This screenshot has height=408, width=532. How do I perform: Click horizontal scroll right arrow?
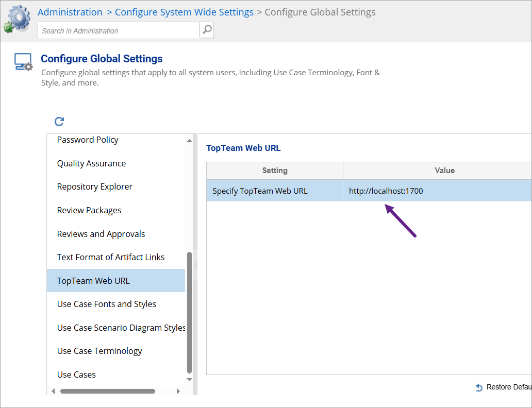coord(178,391)
